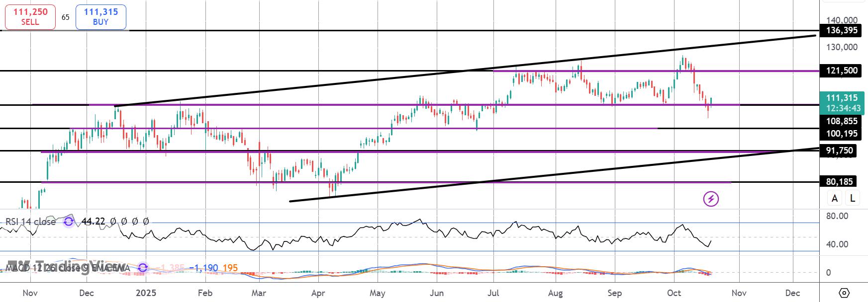This screenshot has height=302, width=868.
Task: Click the Oct label on the time axis
Action: 674,293
